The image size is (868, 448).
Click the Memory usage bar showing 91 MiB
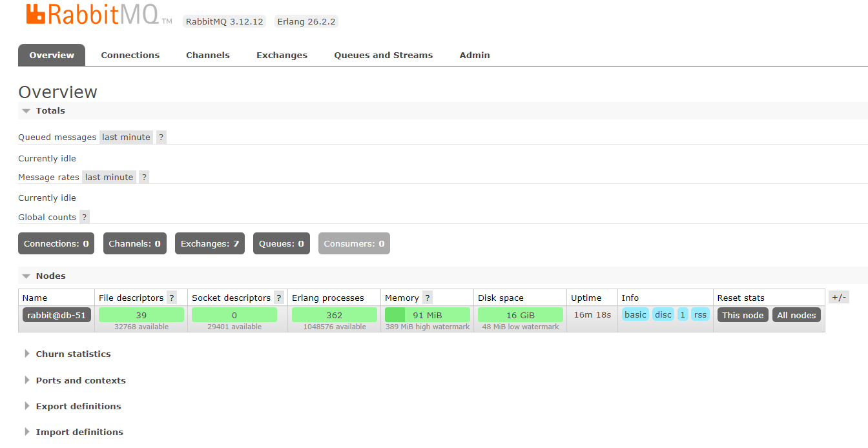point(428,315)
